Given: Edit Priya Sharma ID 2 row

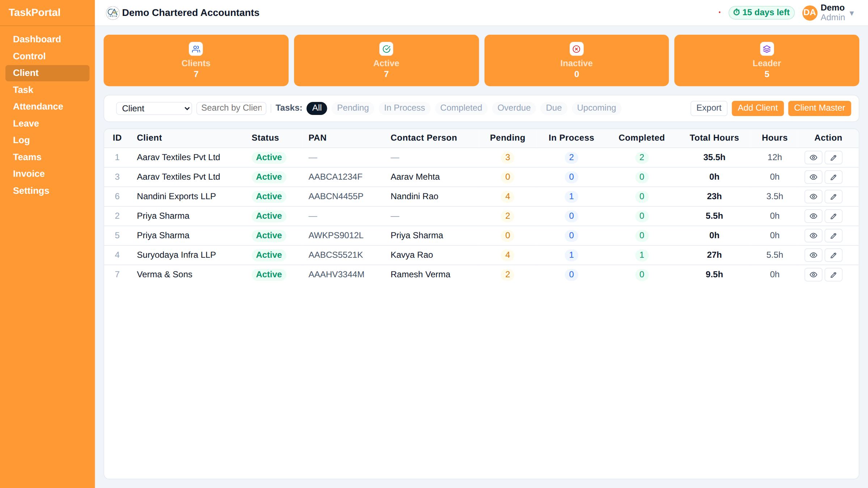Looking at the screenshot, I should point(833,216).
